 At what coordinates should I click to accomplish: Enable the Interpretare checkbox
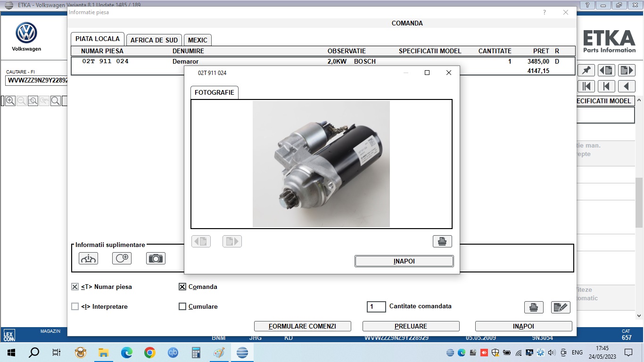coord(75,306)
